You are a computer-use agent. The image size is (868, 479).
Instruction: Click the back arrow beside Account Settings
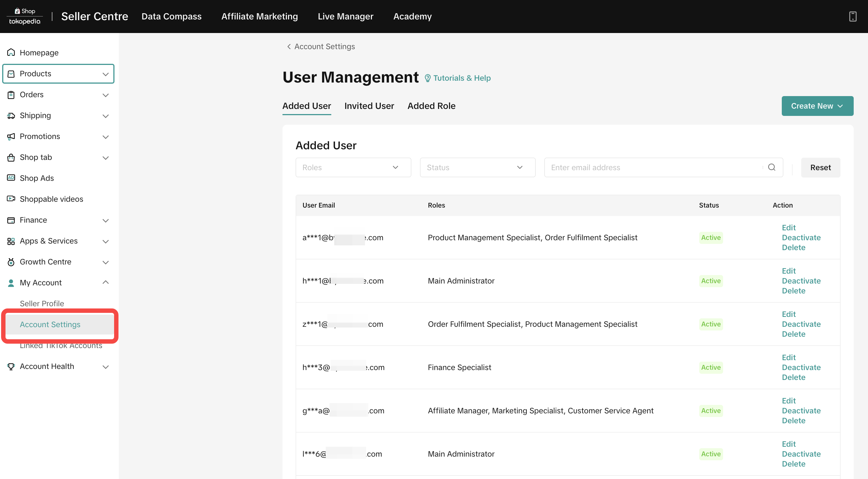pyautogui.click(x=289, y=47)
